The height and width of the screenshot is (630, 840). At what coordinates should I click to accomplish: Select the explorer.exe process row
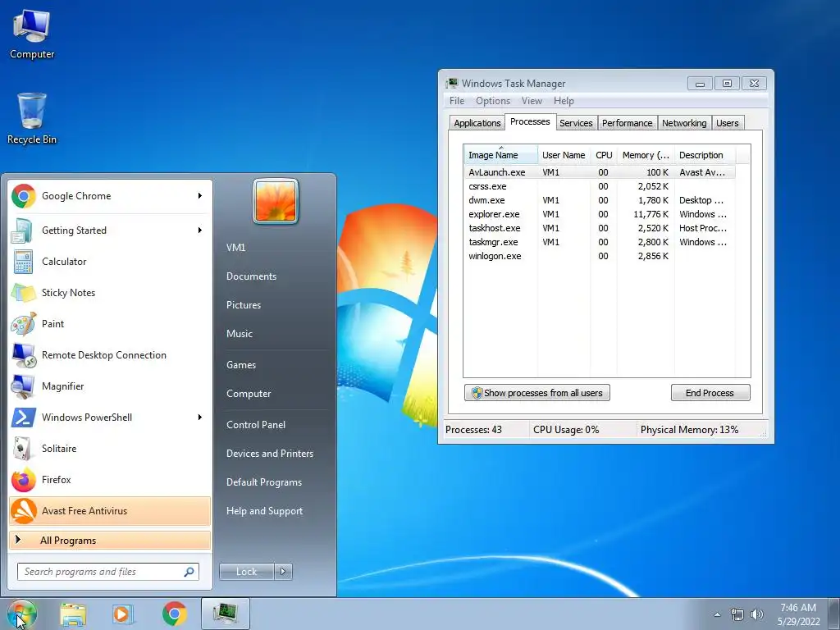[x=600, y=214]
